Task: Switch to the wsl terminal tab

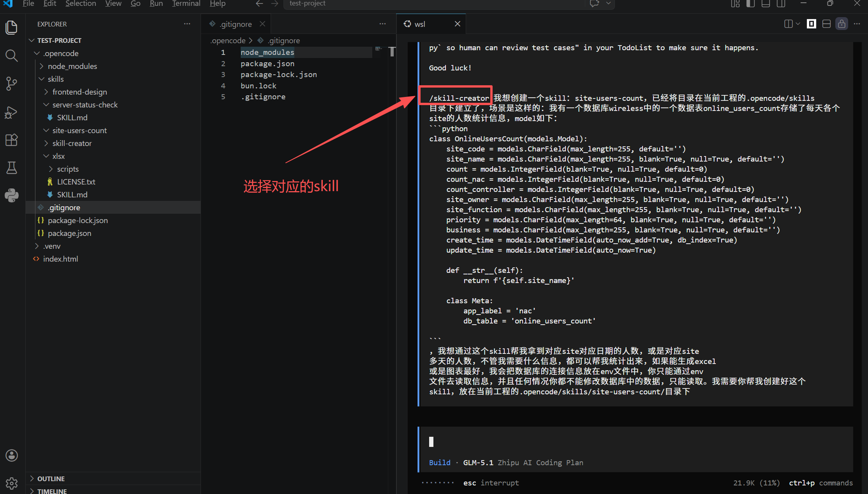Action: click(431, 24)
